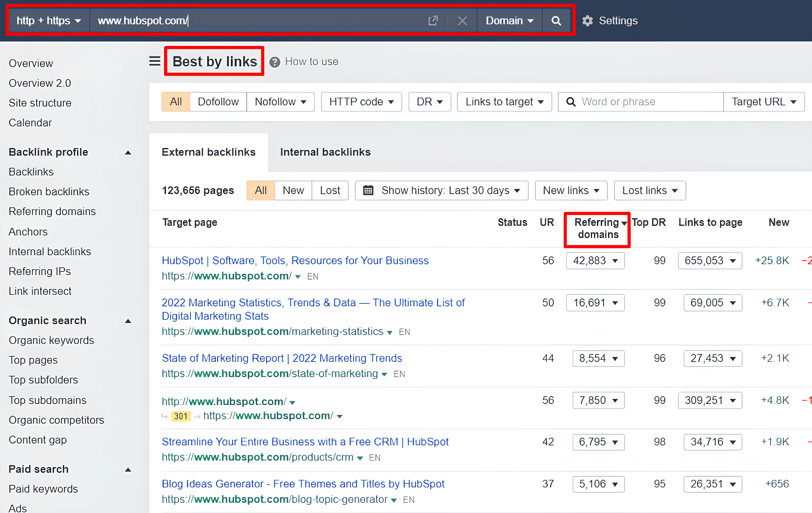Open Referring domains in sidebar
The width and height of the screenshot is (812, 513).
click(52, 211)
